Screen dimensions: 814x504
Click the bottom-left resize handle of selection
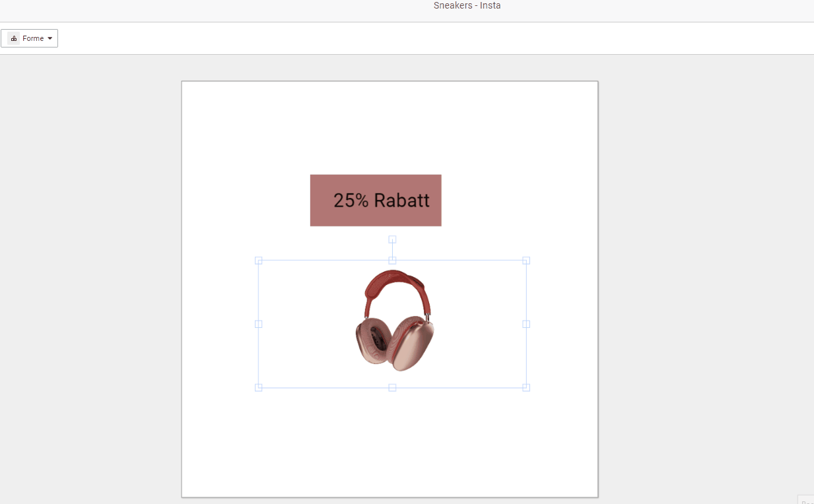(259, 388)
